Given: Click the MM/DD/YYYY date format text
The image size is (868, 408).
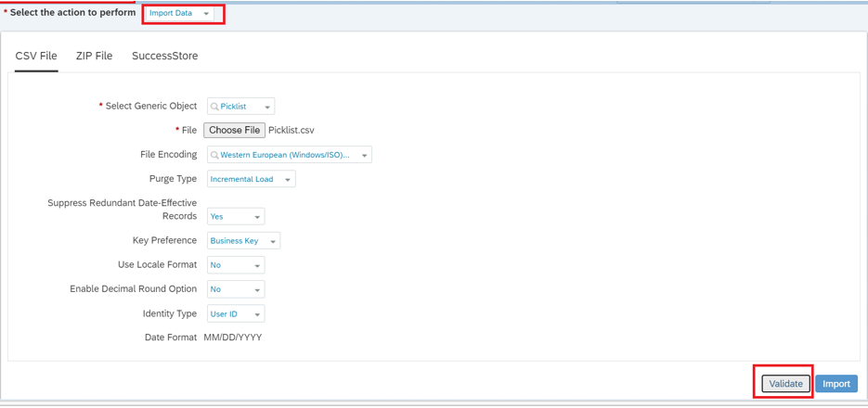Looking at the screenshot, I should pos(232,338).
